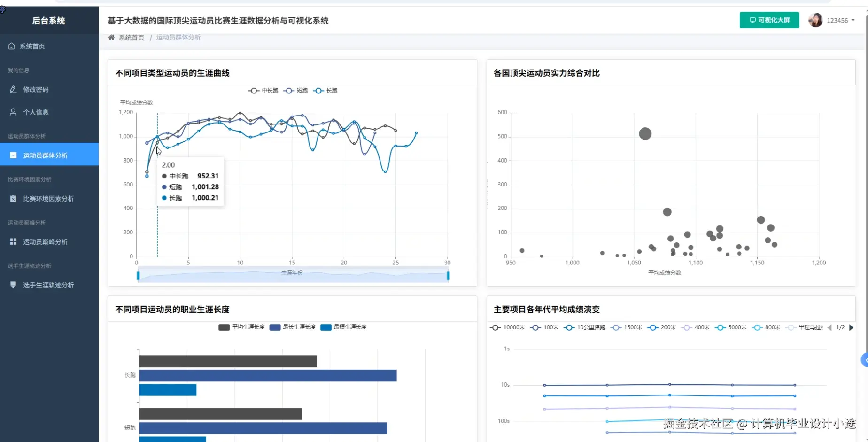Toggle the 200米 legend item

pyautogui.click(x=662, y=327)
